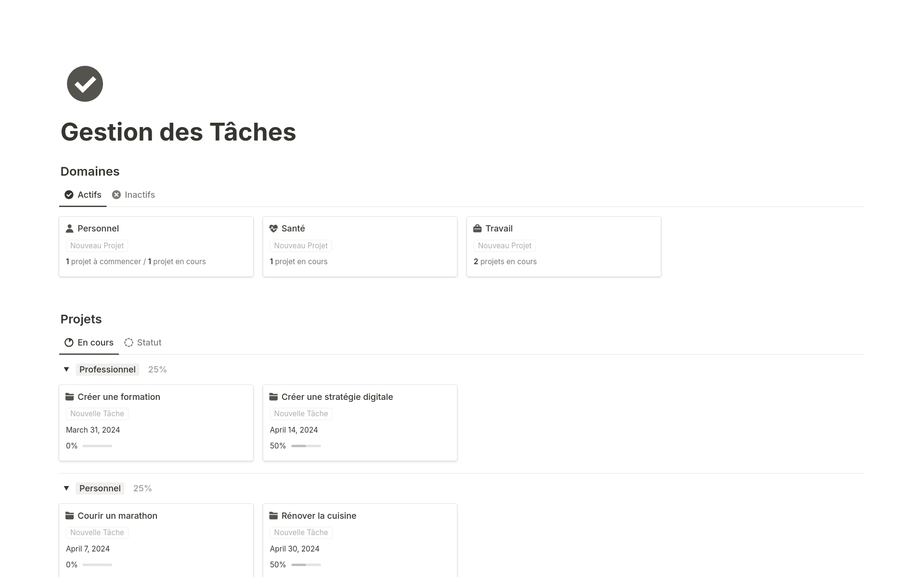Click the crossed circle icon next to Inactifs
924x577 pixels.
coord(115,194)
